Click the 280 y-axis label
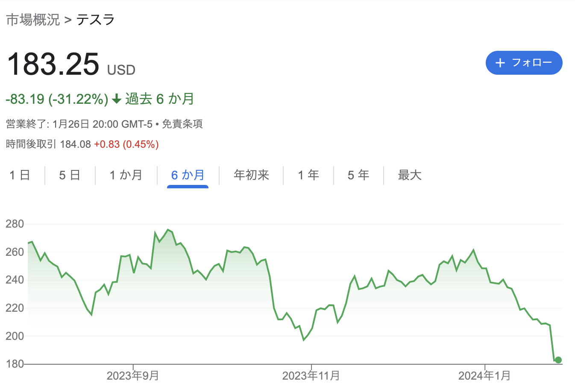The width and height of the screenshot is (575, 392). tap(15, 224)
